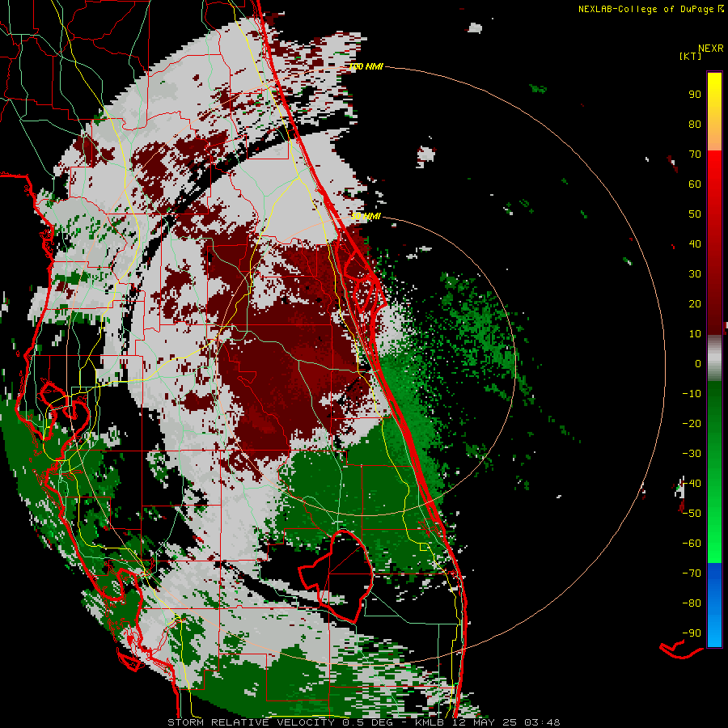This screenshot has width=728, height=728.
Task: Click the 40 value on the velocity scale
Action: (x=695, y=243)
